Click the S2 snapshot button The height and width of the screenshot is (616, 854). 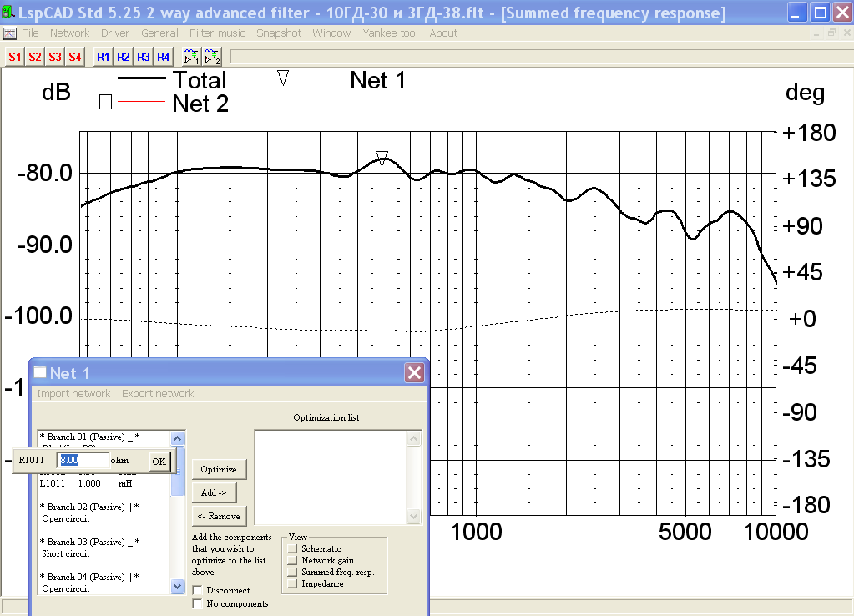click(35, 57)
